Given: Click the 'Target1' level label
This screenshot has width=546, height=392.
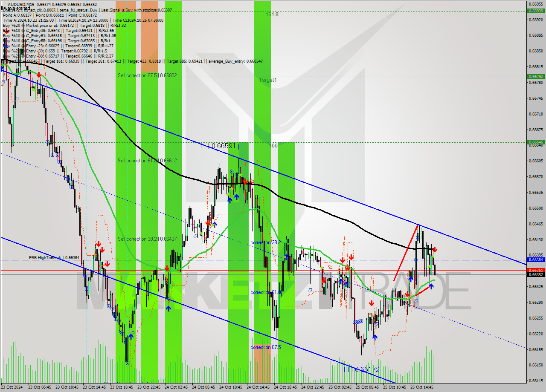Looking at the screenshot, I should pyautogui.click(x=267, y=80).
